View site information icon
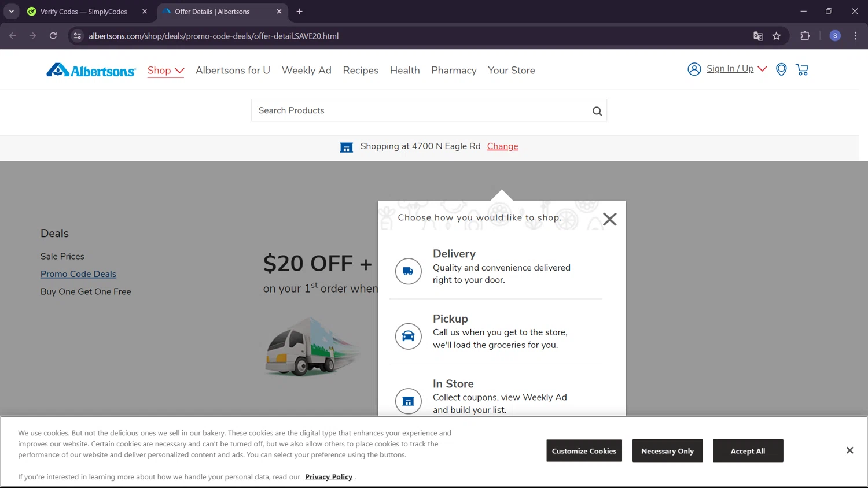The width and height of the screenshot is (868, 488). (77, 36)
